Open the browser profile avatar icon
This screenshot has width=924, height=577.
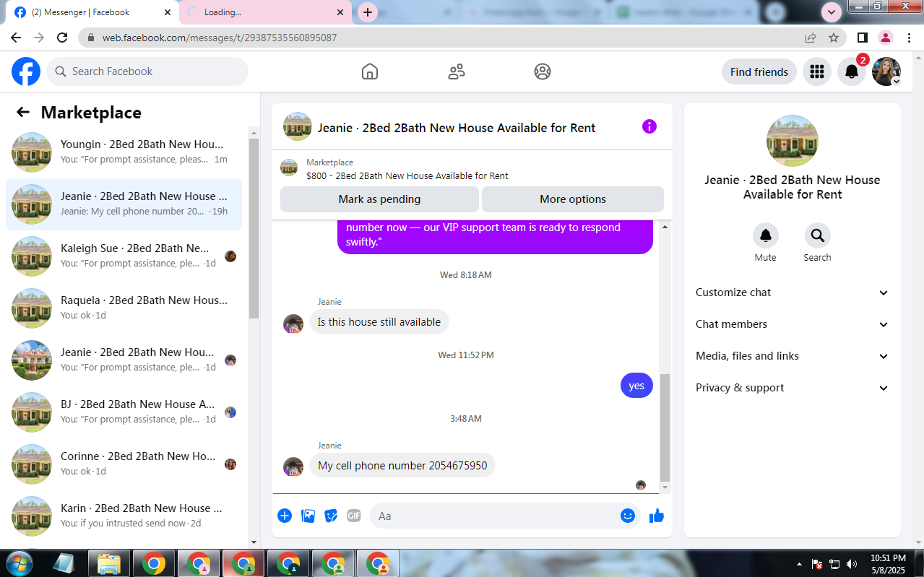coord(886,38)
